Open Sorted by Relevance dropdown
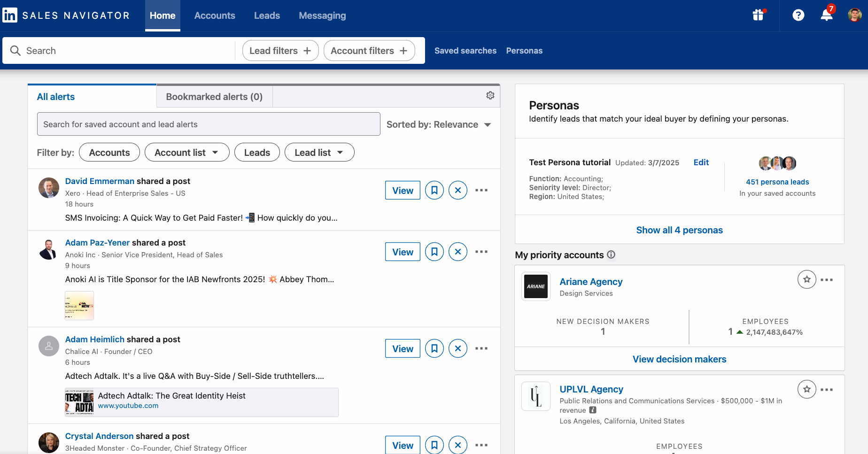Viewport: 868px width, 454px height. 439,124
